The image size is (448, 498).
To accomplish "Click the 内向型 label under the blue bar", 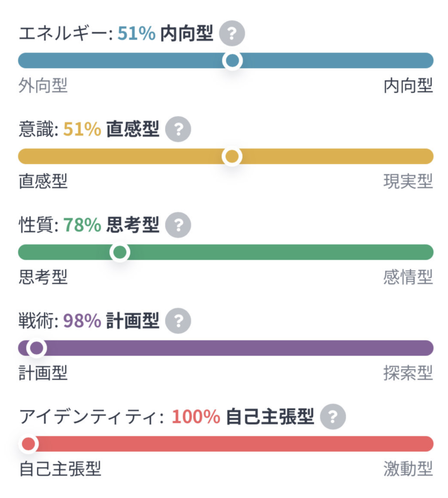I will pos(408,86).
